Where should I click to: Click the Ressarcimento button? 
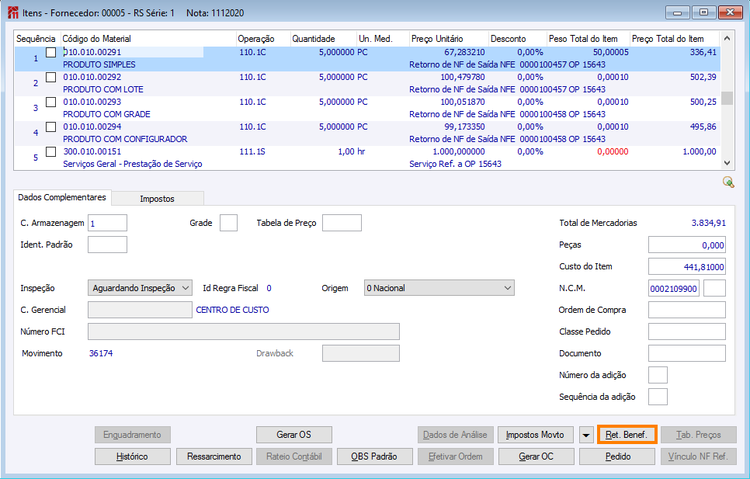coord(214,457)
